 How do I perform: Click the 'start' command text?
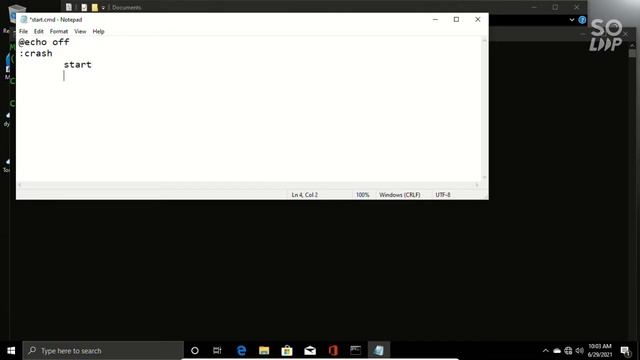point(78,65)
